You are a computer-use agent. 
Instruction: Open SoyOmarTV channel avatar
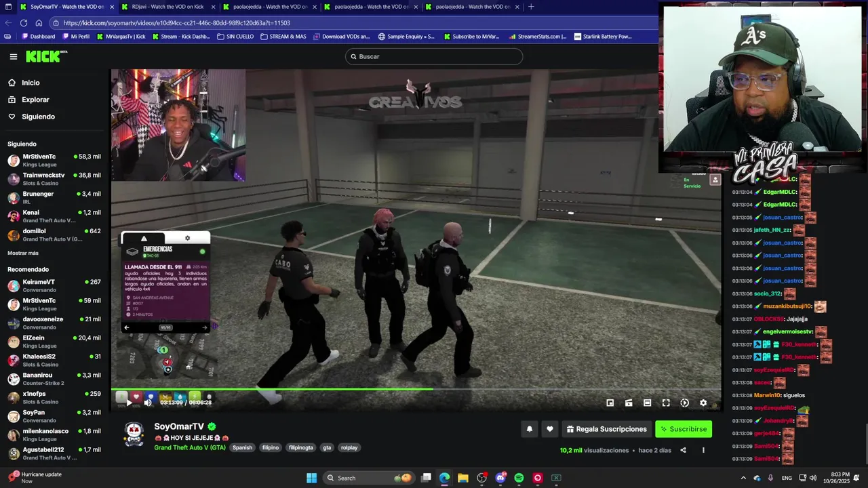(x=134, y=434)
